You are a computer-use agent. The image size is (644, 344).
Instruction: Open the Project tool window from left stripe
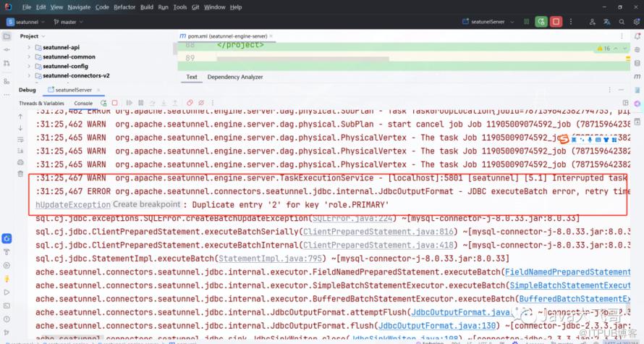coord(7,36)
